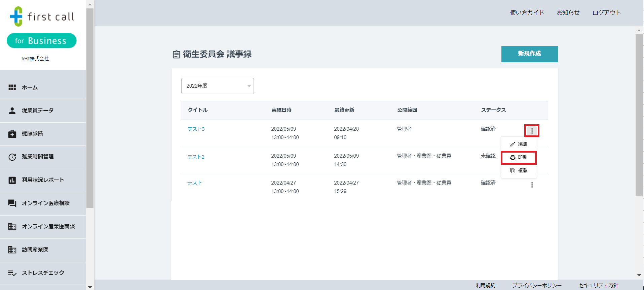Click online medical consultation chat icon

[x=12, y=203]
